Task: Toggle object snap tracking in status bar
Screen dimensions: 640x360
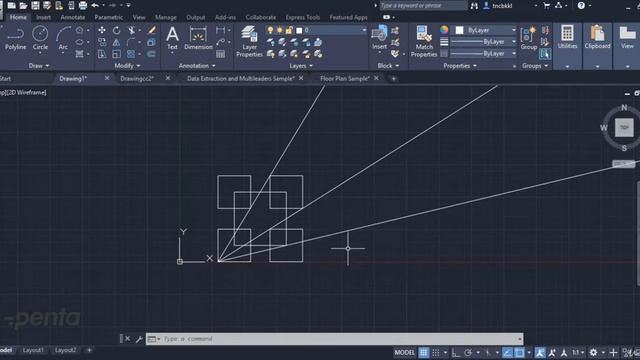Action: pyautogui.click(x=507, y=352)
